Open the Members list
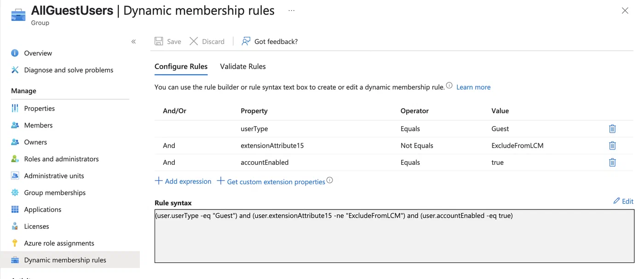Screen dimensions: 644x279 38,125
